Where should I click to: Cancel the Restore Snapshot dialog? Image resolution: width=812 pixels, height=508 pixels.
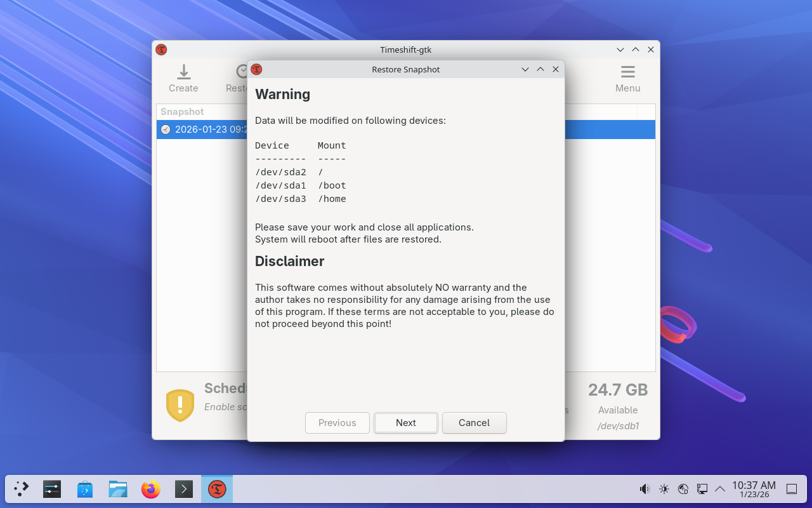474,423
